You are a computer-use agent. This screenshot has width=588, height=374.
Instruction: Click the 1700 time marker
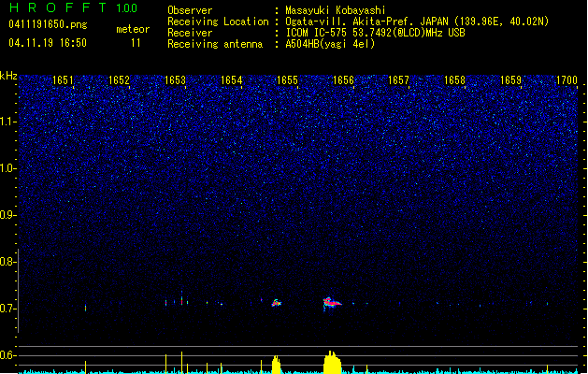pos(566,79)
